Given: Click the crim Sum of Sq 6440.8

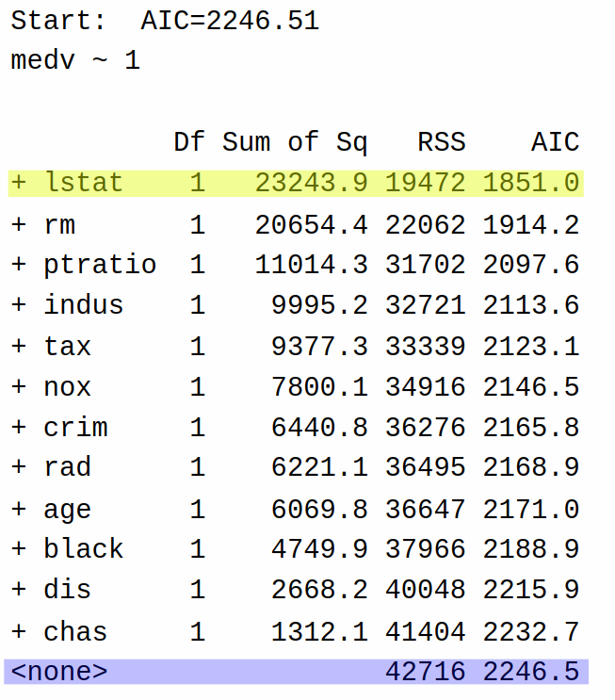Looking at the screenshot, I should (x=319, y=428).
